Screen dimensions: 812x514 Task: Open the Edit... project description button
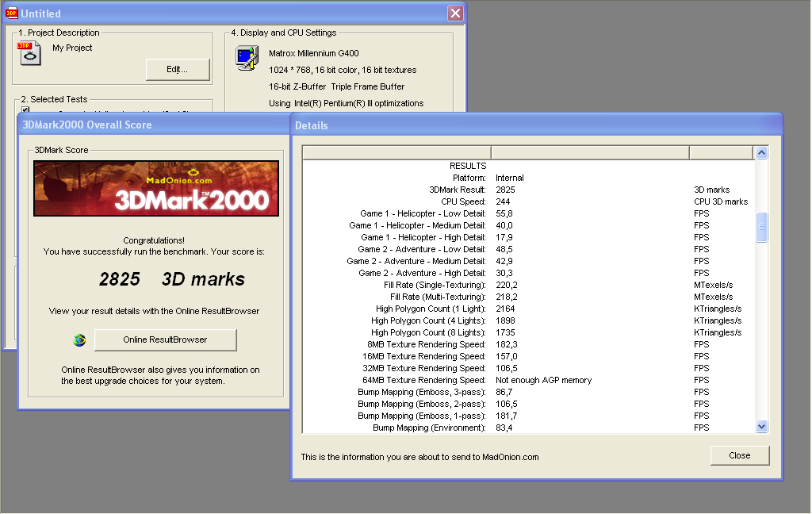(178, 70)
